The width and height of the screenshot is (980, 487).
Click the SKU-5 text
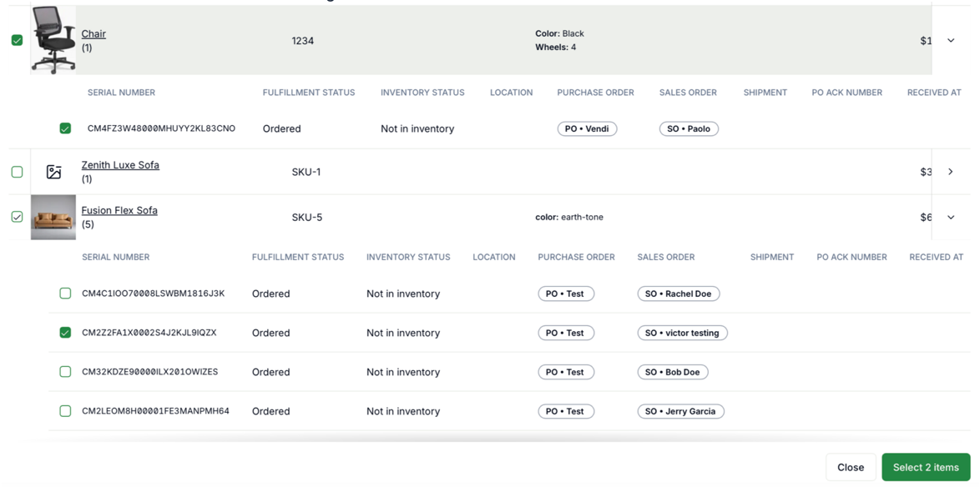[307, 218]
